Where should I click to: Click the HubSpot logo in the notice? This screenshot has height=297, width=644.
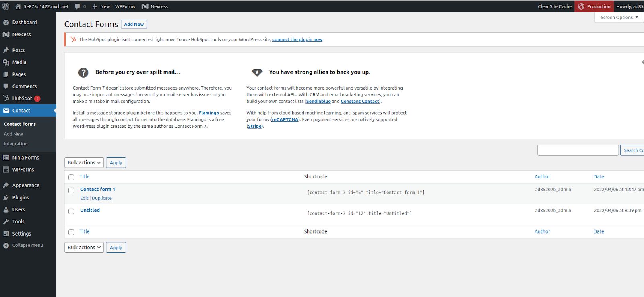(73, 39)
